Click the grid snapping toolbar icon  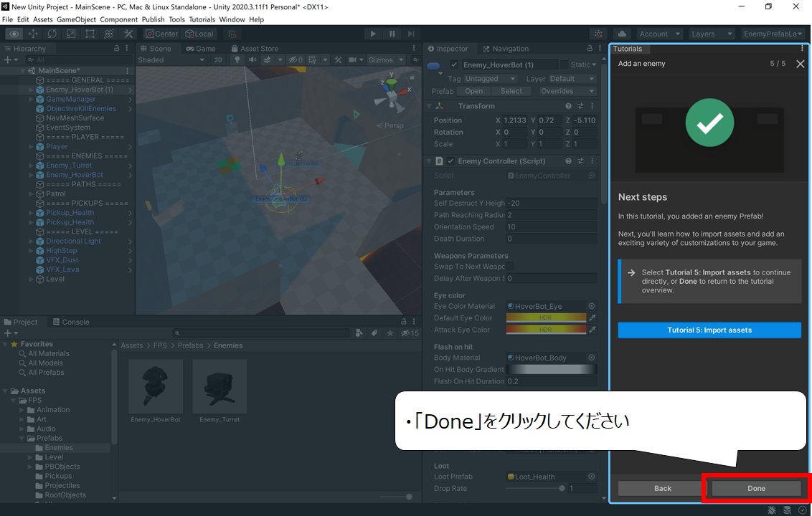[x=232, y=34]
